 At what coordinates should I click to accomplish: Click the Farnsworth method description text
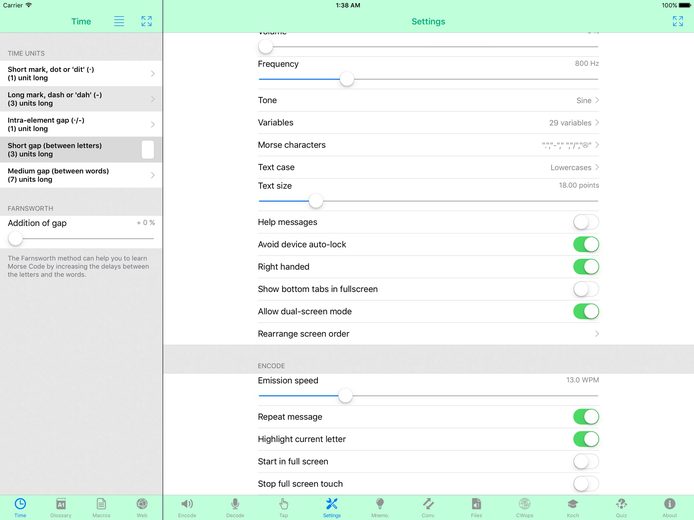coord(78,266)
